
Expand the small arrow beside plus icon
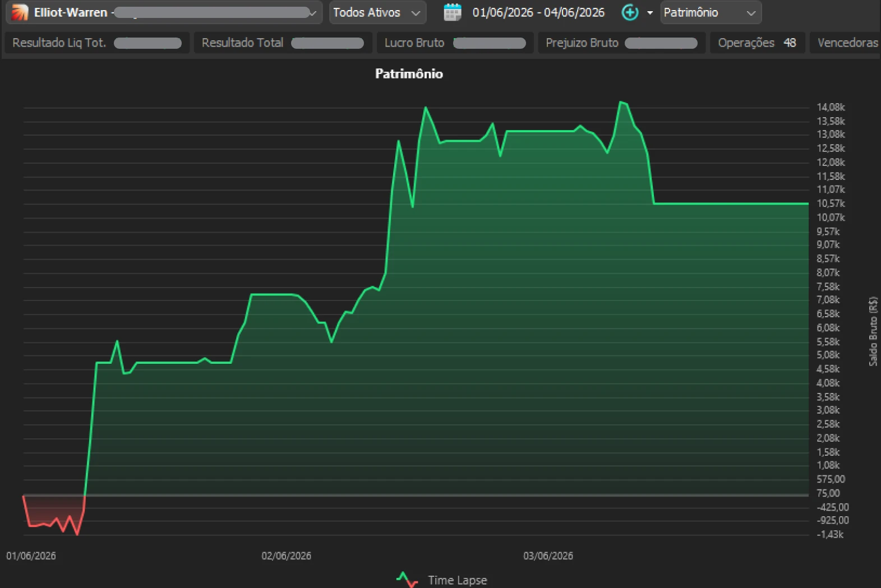click(650, 12)
